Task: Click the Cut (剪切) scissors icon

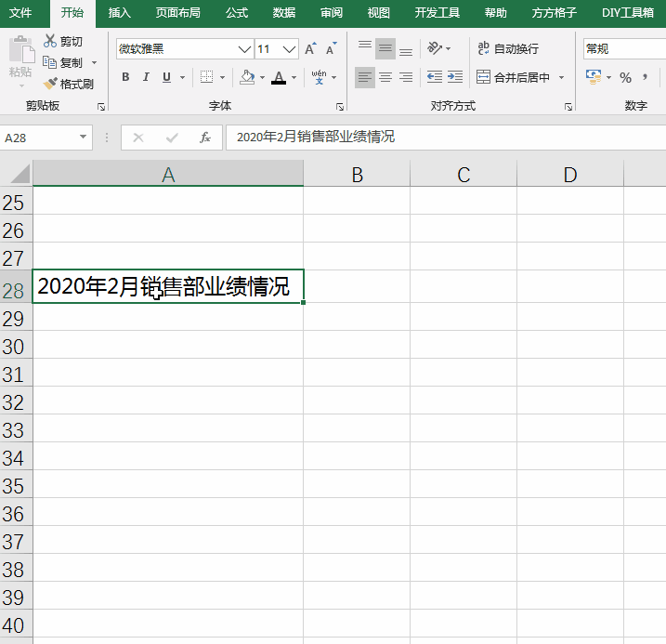Action: pos(50,41)
